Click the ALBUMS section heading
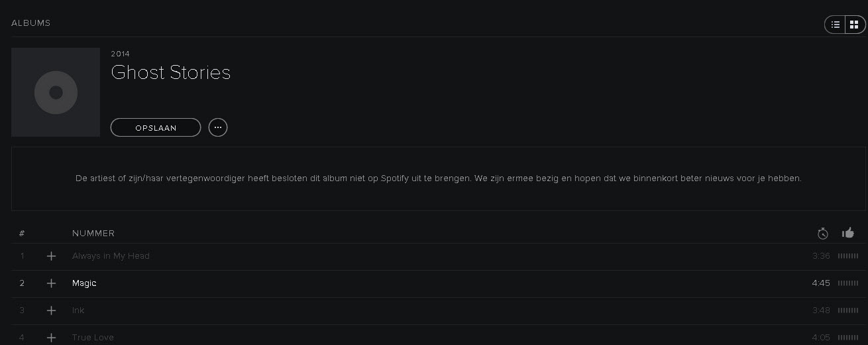868x345 pixels. [x=31, y=23]
